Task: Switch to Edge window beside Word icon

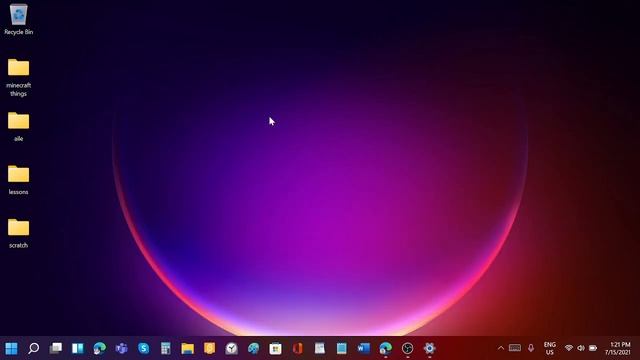Action: pos(386,348)
